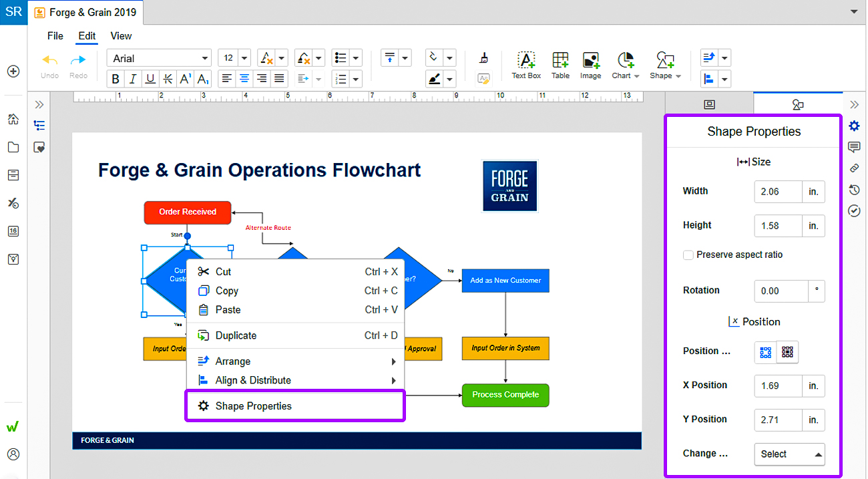Use the format painter brush
This screenshot has height=479, width=868.
click(484, 58)
